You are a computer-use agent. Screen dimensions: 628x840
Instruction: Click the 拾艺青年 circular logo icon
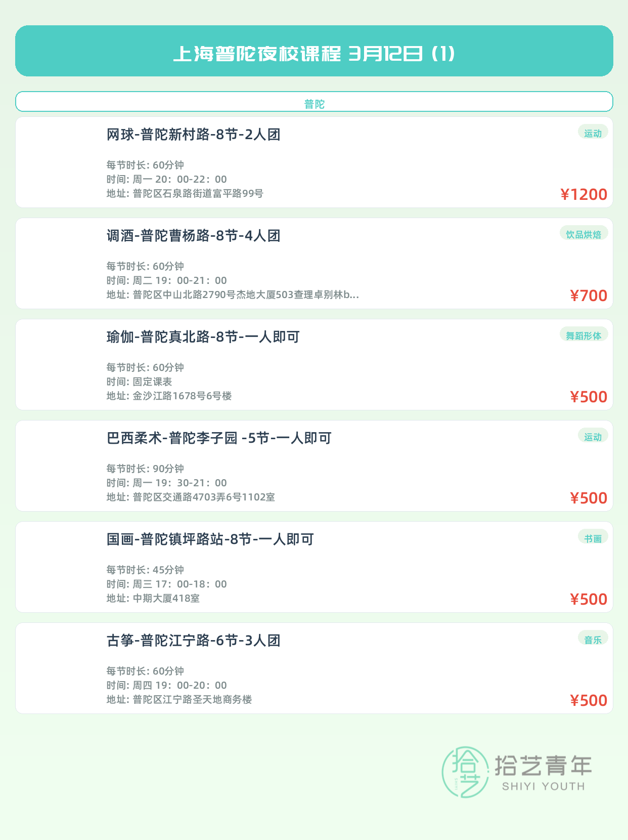click(465, 772)
